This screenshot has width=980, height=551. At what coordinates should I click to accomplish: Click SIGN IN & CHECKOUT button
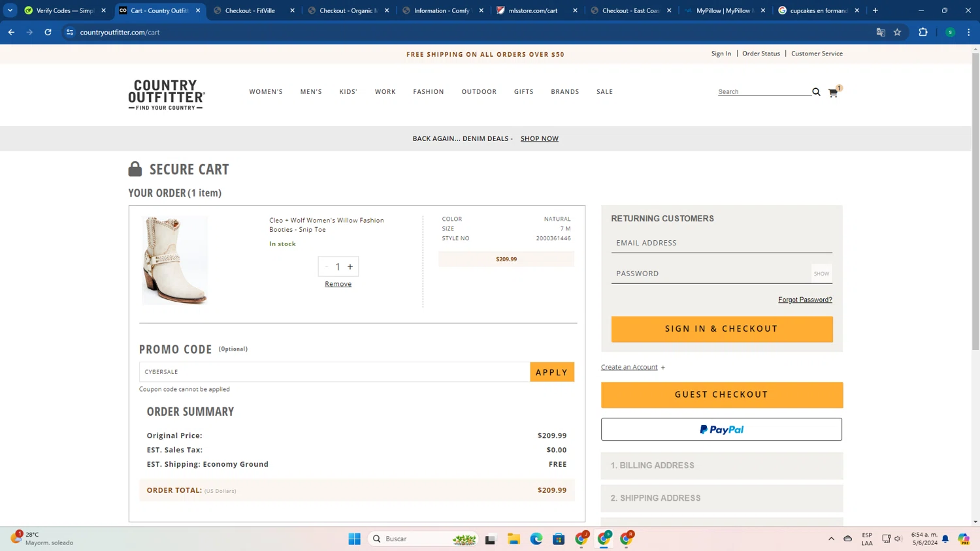coord(722,329)
